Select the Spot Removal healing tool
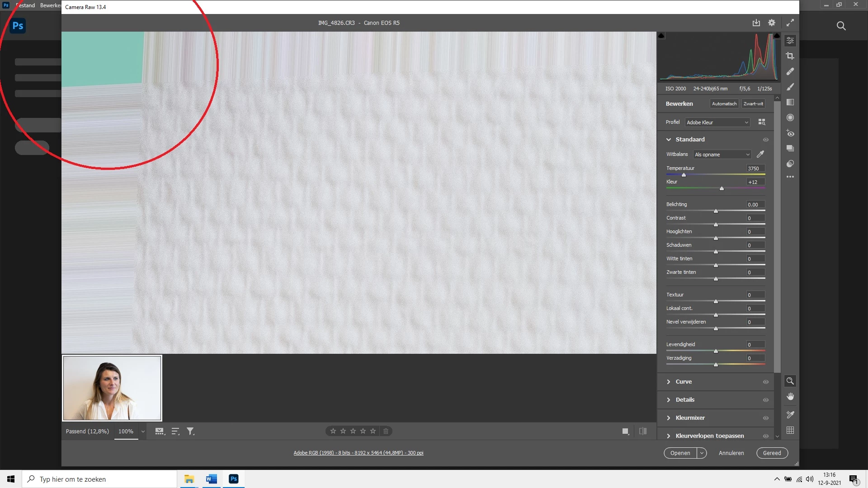Screen dimensions: 868x488 (790, 71)
